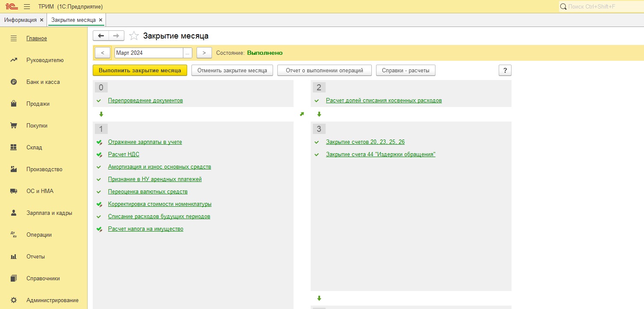The height and width of the screenshot is (309, 644).
Task: Click the Март 2024 period field
Action: (149, 53)
